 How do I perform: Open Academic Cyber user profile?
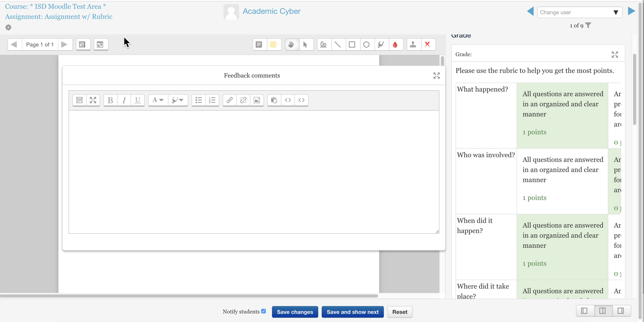[271, 11]
